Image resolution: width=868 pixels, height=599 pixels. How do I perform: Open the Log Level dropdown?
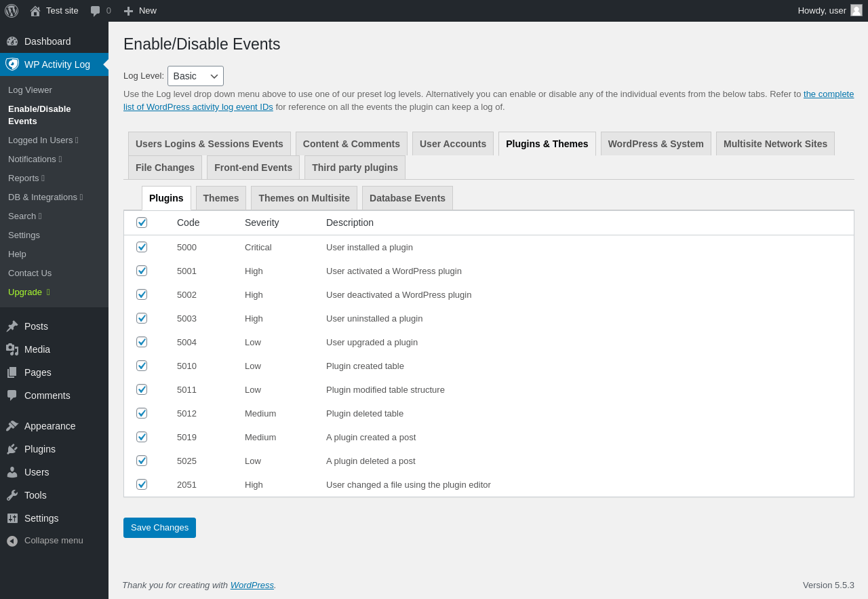(x=195, y=76)
